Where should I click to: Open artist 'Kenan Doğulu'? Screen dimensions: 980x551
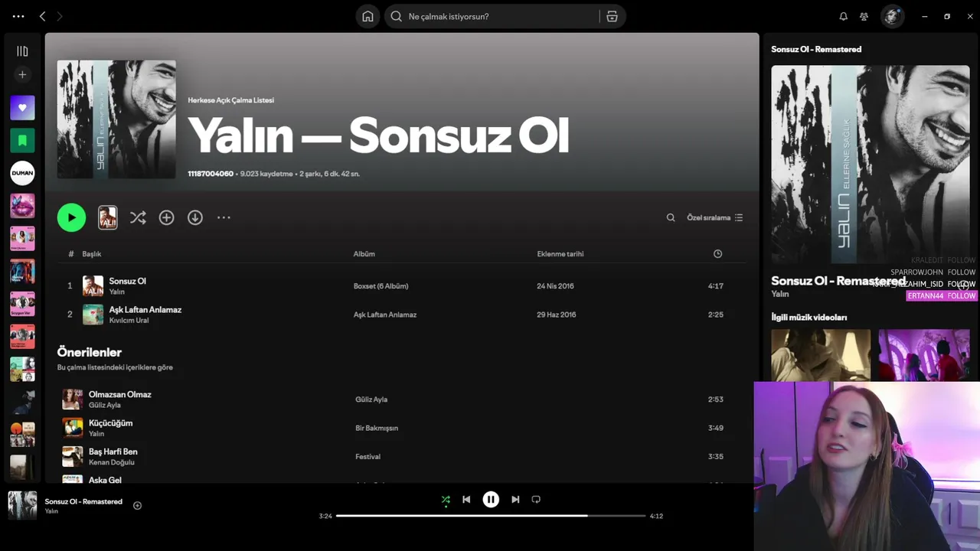[112, 462]
